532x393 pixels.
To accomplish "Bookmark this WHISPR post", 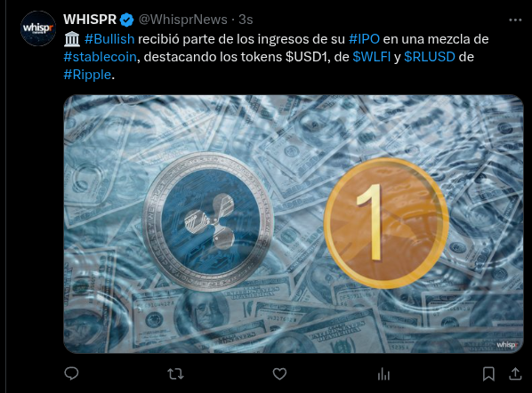I will click(488, 374).
